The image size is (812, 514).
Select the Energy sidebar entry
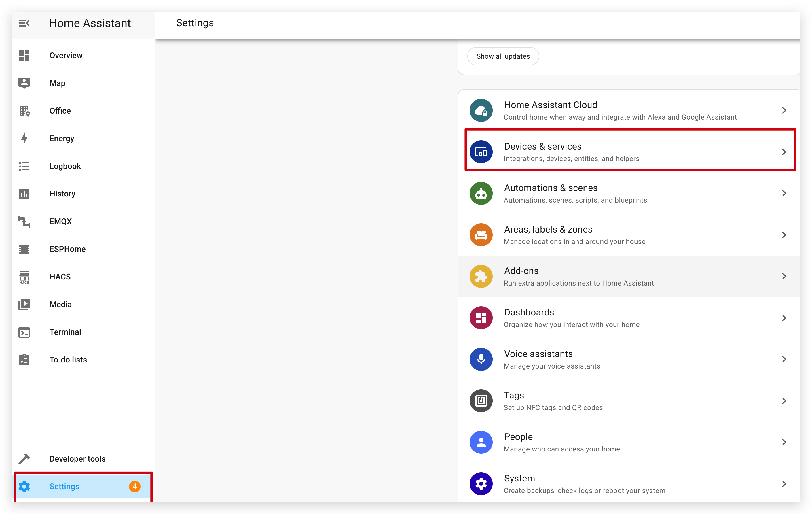point(83,138)
